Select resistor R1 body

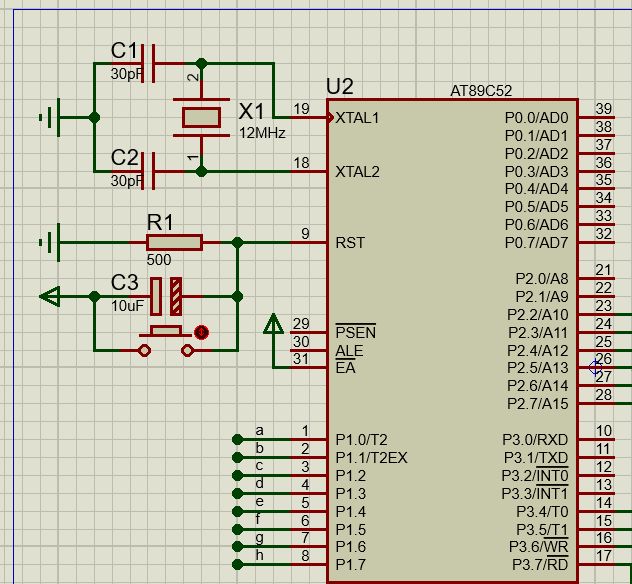[x=175, y=242]
